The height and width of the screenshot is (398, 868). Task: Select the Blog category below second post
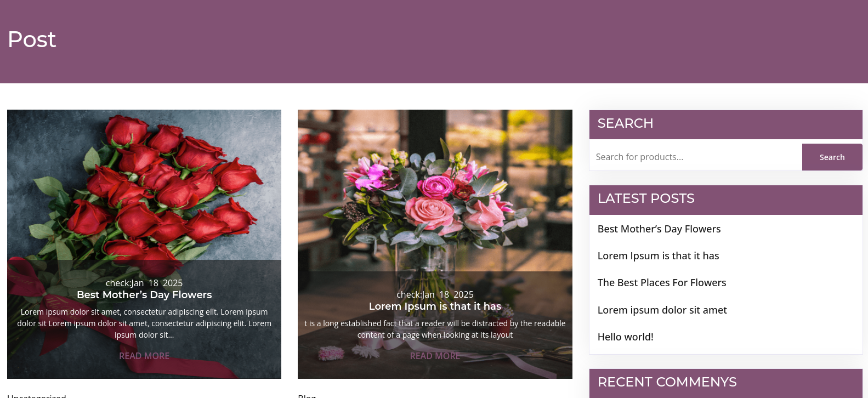tap(307, 396)
